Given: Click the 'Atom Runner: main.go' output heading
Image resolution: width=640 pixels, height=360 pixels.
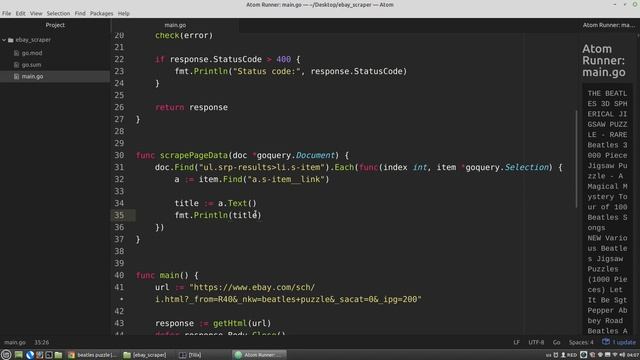Looking at the screenshot, I should [603, 60].
